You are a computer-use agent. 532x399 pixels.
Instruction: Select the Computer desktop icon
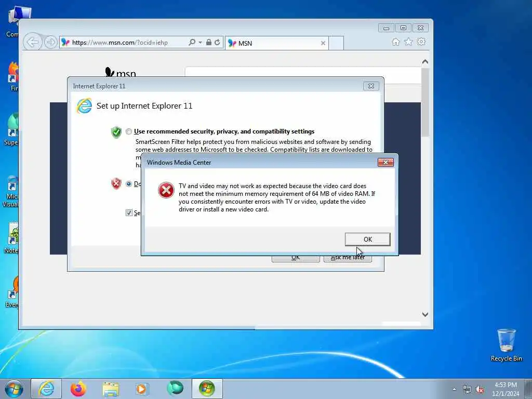click(14, 22)
